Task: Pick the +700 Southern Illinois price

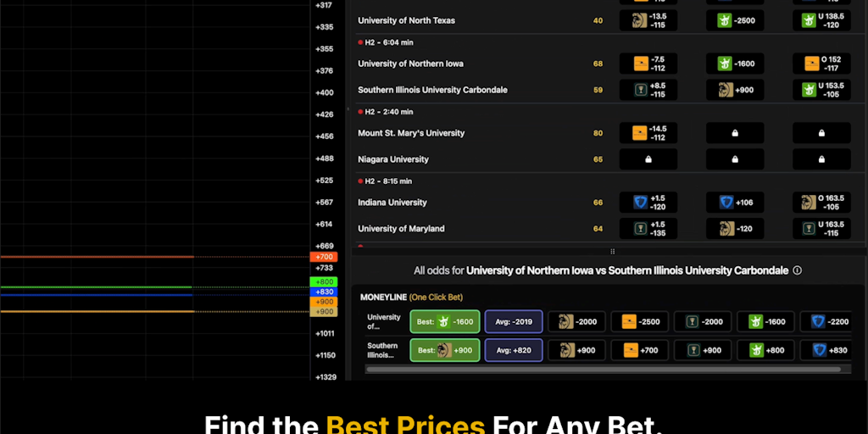Action: (x=639, y=350)
